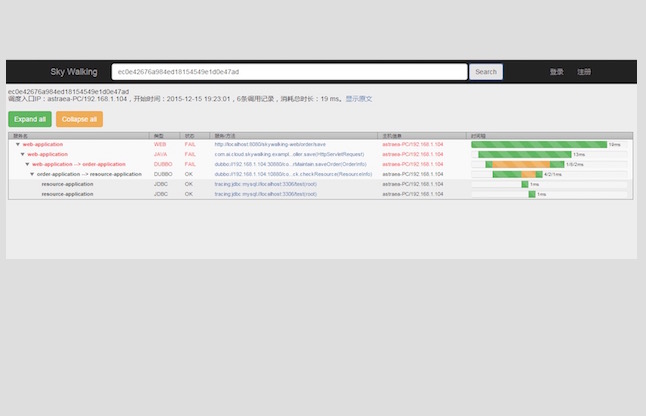
Task: Collapse web-application --> order-application row arrow
Action: tap(27, 164)
